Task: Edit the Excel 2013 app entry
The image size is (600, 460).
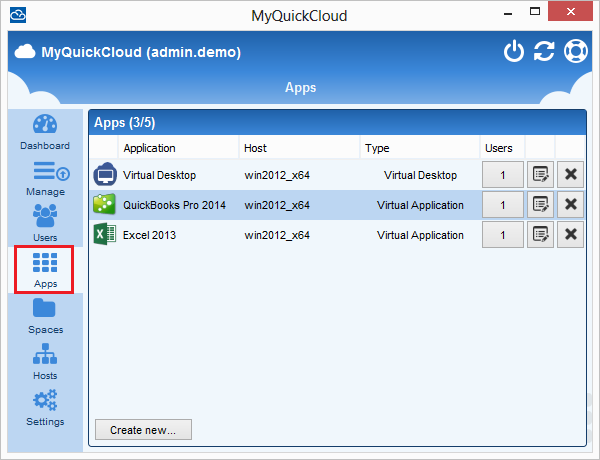Action: click(x=540, y=234)
